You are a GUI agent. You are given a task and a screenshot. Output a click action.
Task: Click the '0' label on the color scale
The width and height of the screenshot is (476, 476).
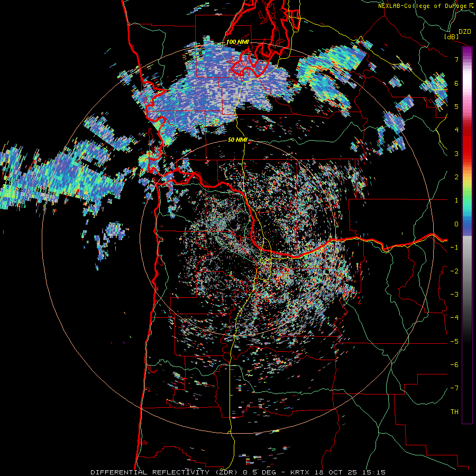point(456,224)
